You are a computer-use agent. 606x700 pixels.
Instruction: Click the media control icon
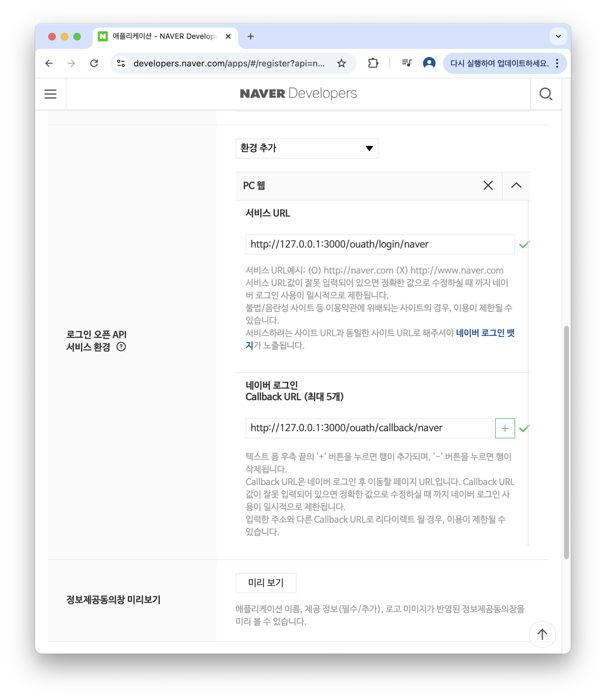[x=406, y=63]
